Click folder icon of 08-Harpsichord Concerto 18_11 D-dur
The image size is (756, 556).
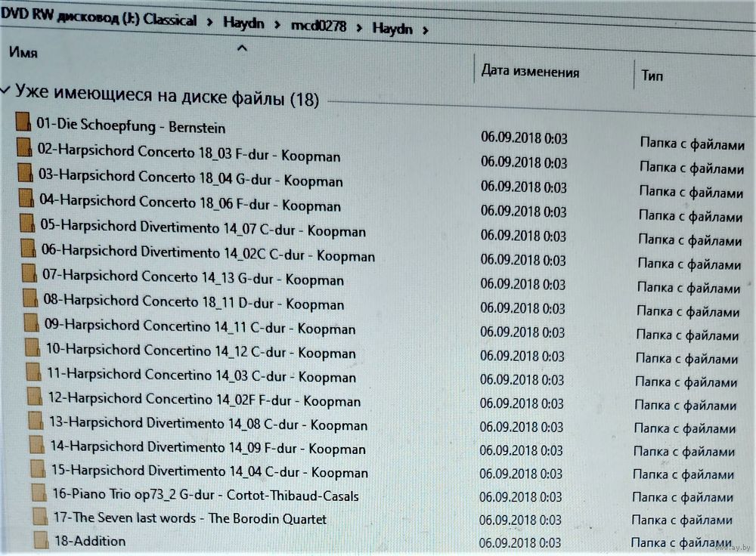tap(30, 298)
